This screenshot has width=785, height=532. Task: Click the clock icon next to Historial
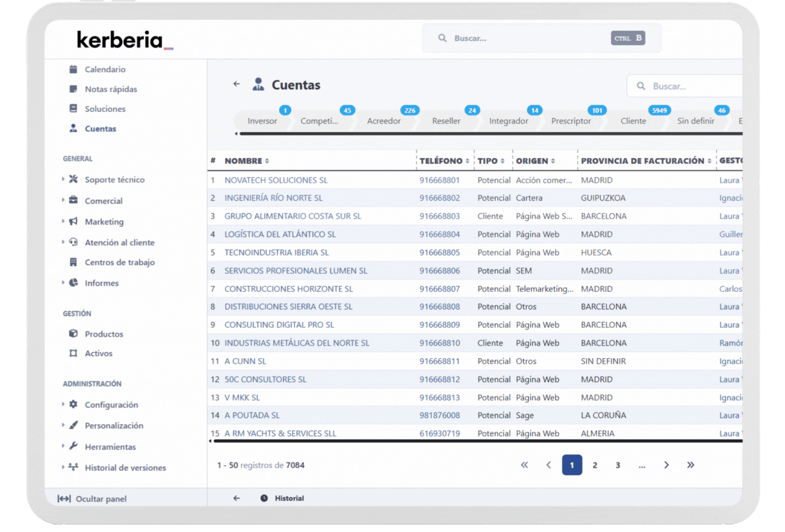click(264, 498)
